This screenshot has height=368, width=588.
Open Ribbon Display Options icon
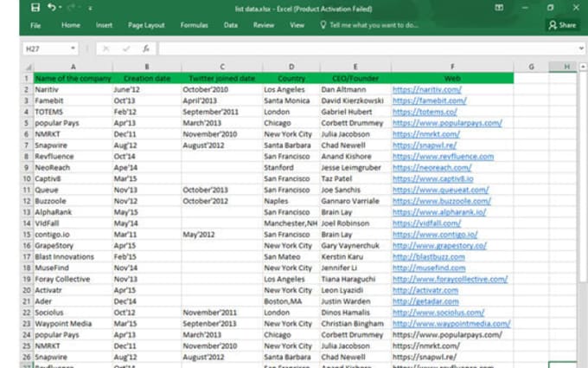point(499,8)
